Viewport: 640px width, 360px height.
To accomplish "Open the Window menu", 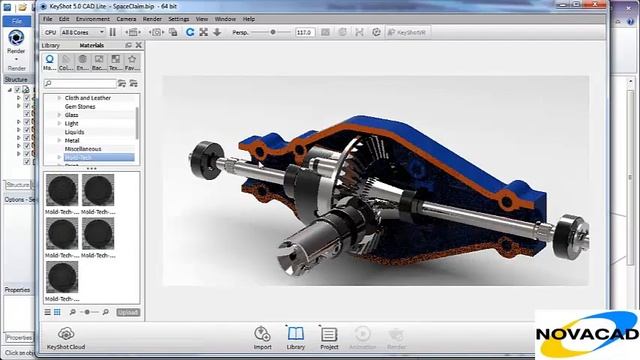I will pos(225,19).
